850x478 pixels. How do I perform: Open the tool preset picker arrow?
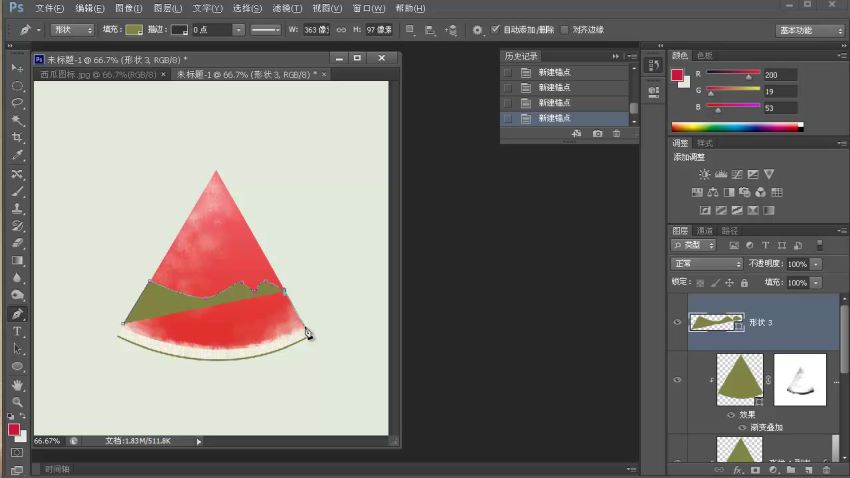point(38,30)
